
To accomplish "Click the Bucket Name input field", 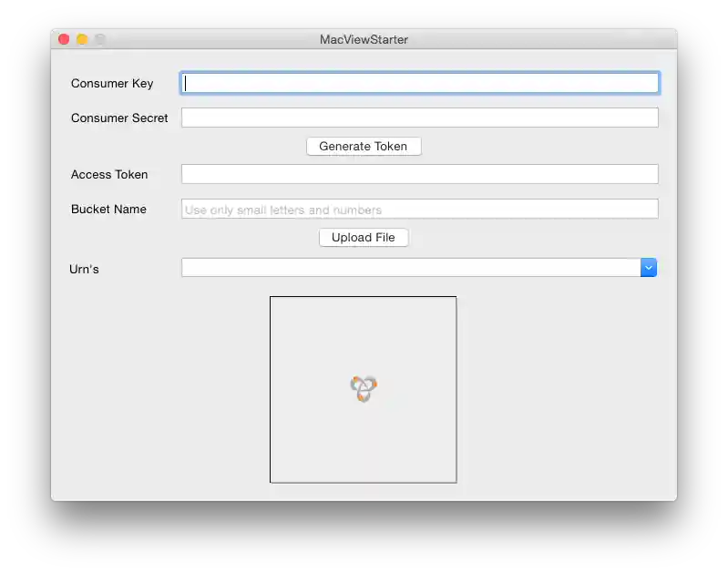I will point(419,209).
